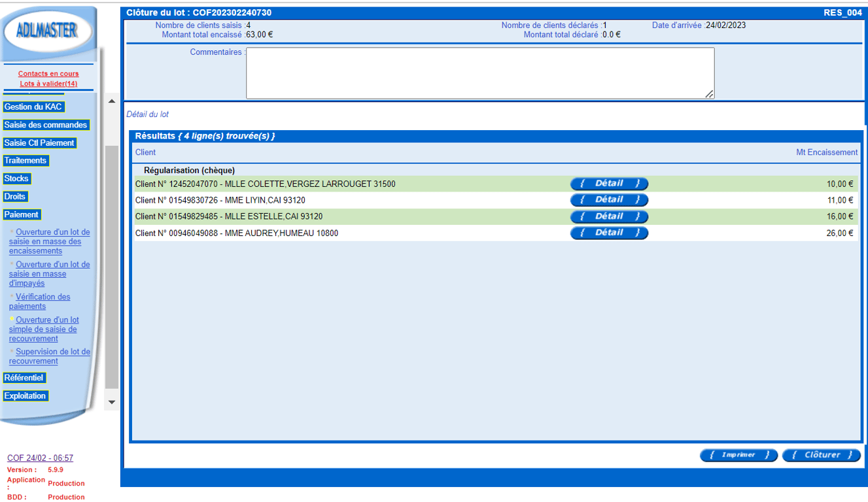Image resolution: width=868 pixels, height=502 pixels.
Task: Click the Montant total déclaré value 0.0 €
Action: [x=612, y=35]
